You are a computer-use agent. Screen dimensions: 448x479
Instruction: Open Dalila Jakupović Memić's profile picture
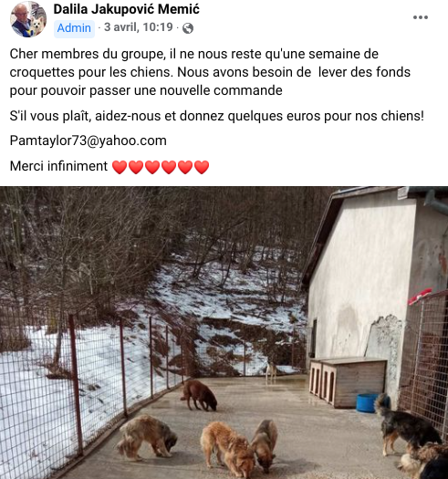[28, 19]
